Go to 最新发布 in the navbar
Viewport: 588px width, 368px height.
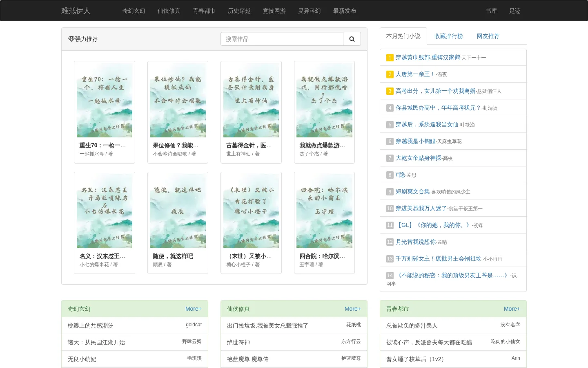pyautogui.click(x=345, y=11)
